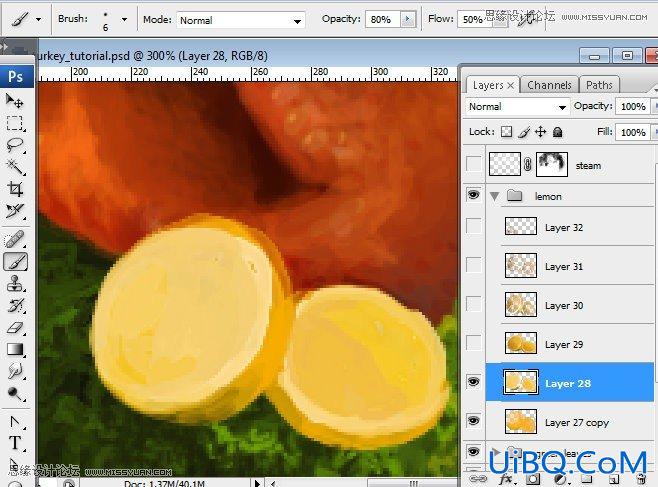Click the Flow 50% field
The image size is (658, 487).
[x=473, y=19]
